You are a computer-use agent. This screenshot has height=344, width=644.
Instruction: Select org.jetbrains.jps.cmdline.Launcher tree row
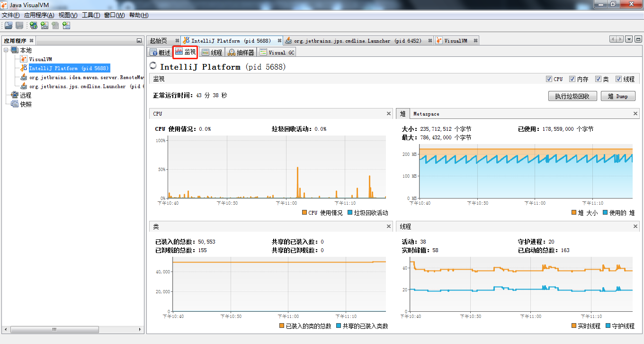(86, 86)
